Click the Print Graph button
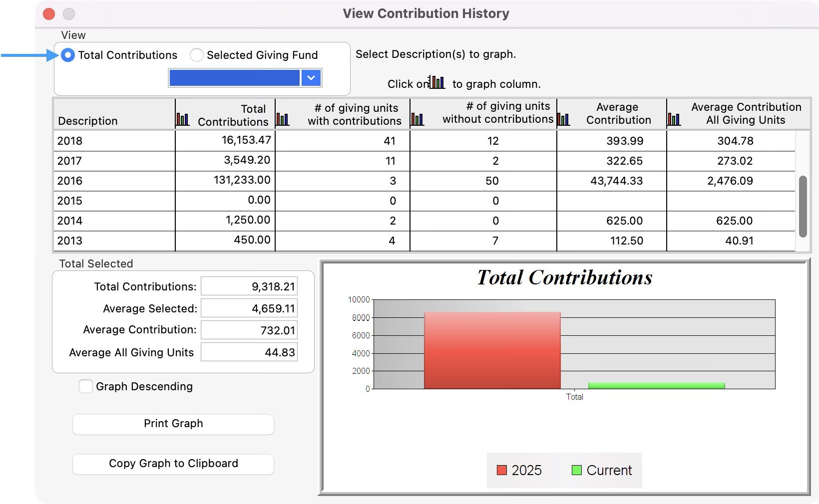This screenshot has height=504, width=819. [173, 424]
